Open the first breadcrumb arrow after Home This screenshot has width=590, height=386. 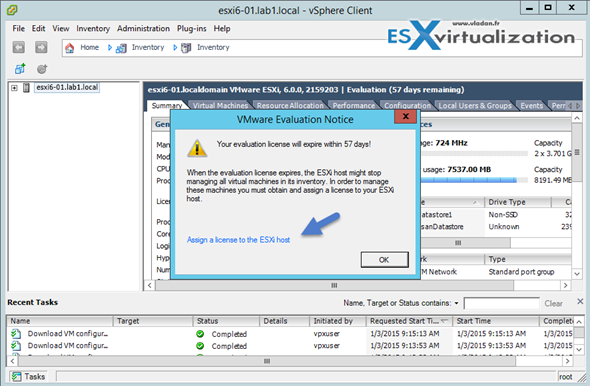(110, 48)
